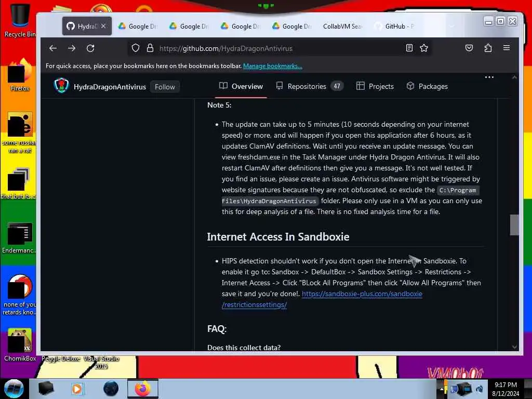The image size is (532, 399).
Task: Click the Internet Access In Sandboxie heading
Action: point(278,236)
